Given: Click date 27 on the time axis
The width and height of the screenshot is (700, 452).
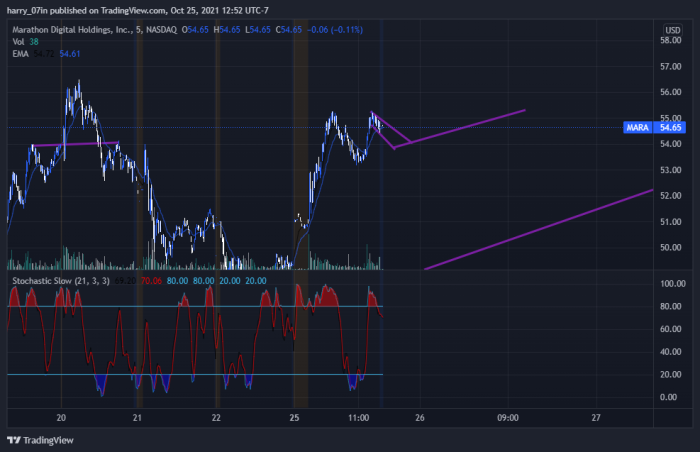Looking at the screenshot, I should pos(596,418).
